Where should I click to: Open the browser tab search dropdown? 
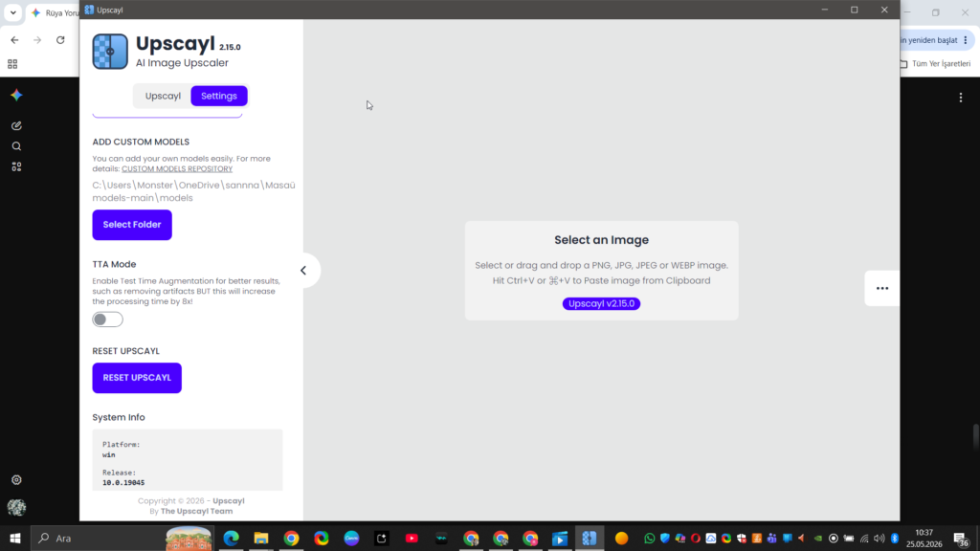click(x=13, y=12)
